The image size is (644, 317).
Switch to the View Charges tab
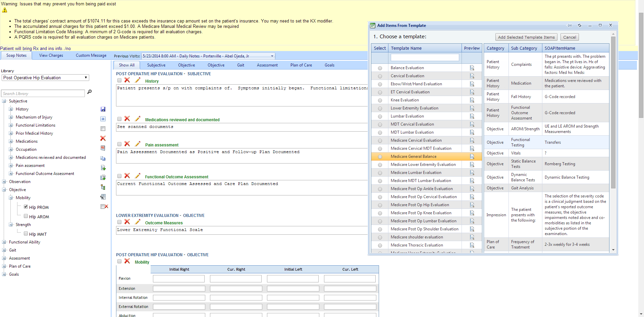tap(51, 55)
